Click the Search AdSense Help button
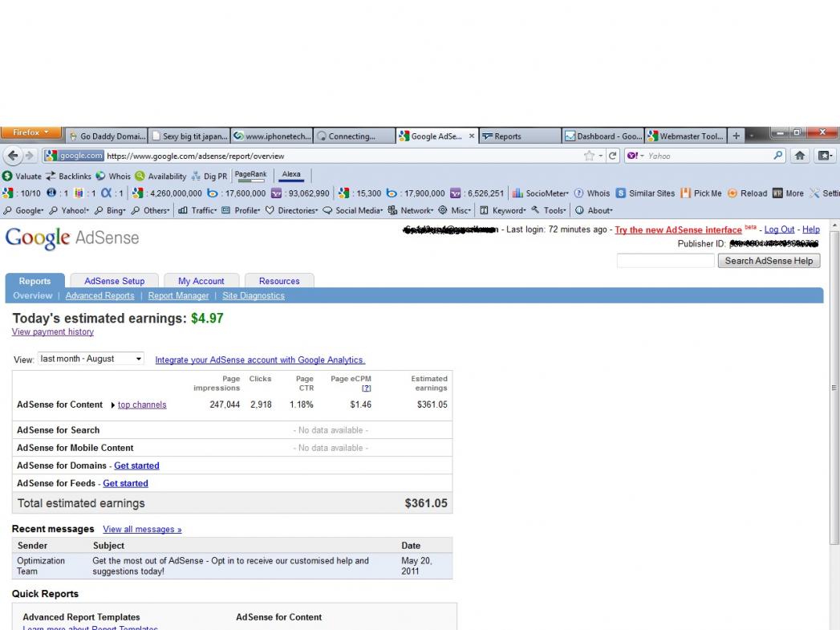840x630 pixels. (x=769, y=261)
